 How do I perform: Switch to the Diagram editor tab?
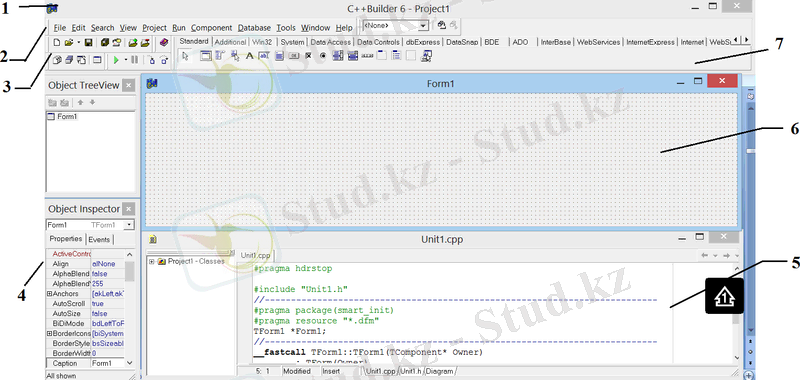(x=440, y=371)
